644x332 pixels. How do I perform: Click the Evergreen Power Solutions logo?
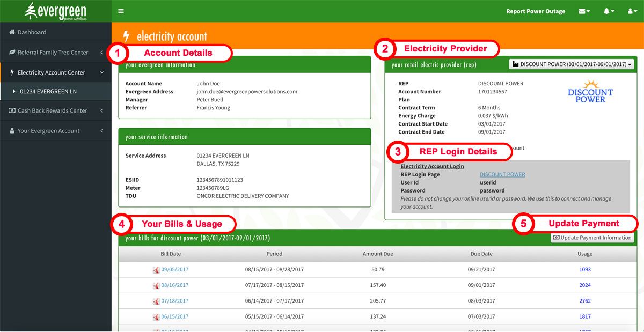coord(55,11)
